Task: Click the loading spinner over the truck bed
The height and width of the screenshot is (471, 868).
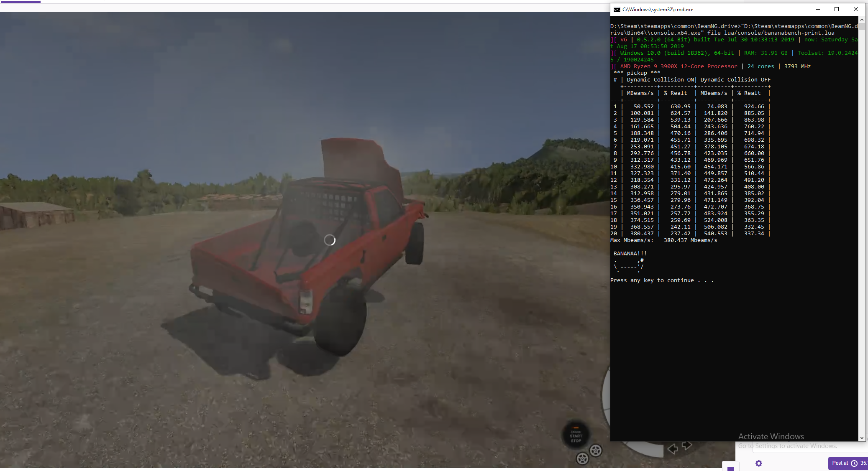Action: point(330,240)
